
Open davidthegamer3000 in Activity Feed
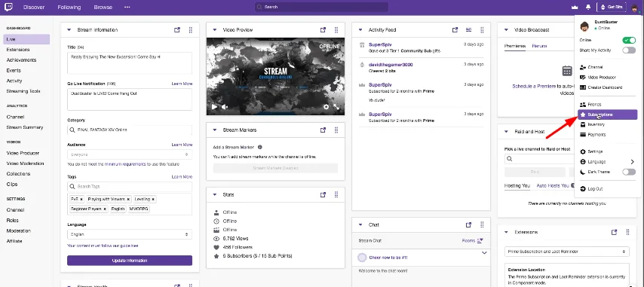tap(391, 65)
